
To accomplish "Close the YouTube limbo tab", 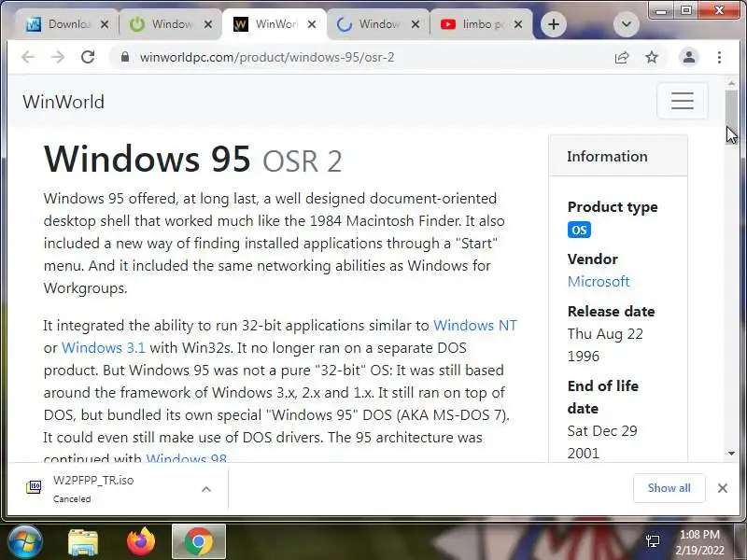I will 518,24.
